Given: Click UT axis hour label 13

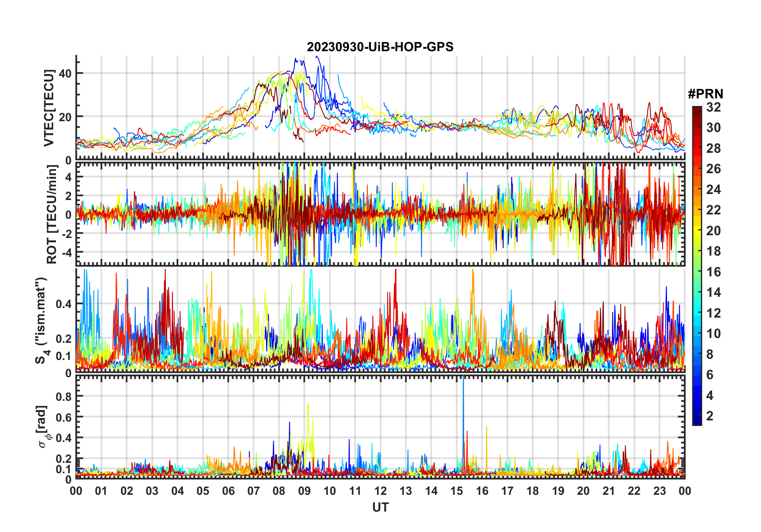Looking at the screenshot, I should [x=406, y=491].
